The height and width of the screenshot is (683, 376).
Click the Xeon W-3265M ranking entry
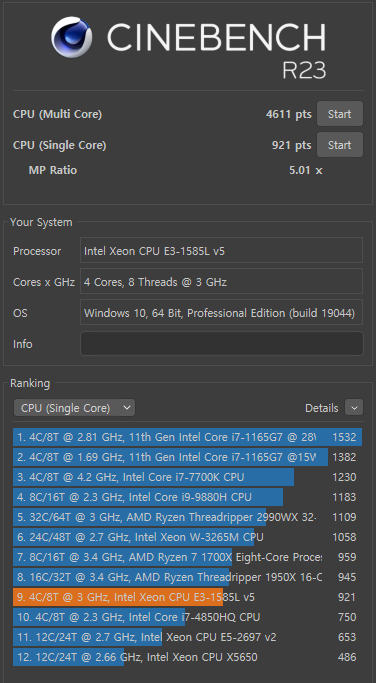(x=187, y=537)
